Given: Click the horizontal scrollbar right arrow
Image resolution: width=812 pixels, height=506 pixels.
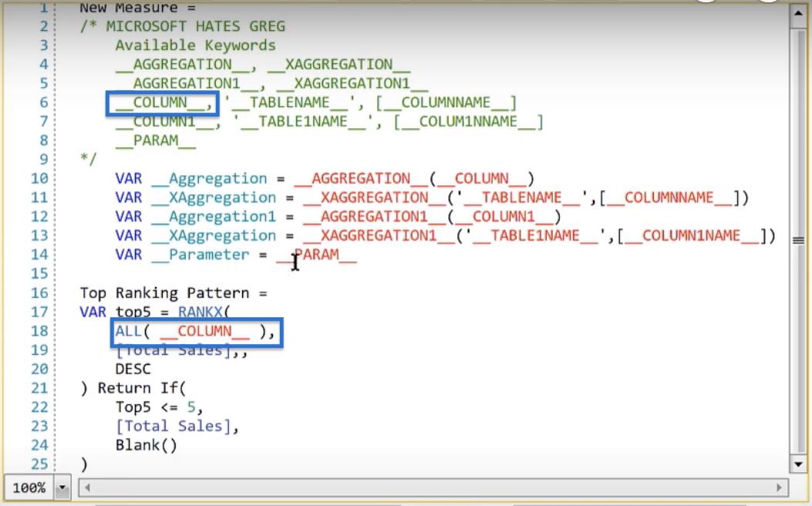Looking at the screenshot, I should 779,487.
